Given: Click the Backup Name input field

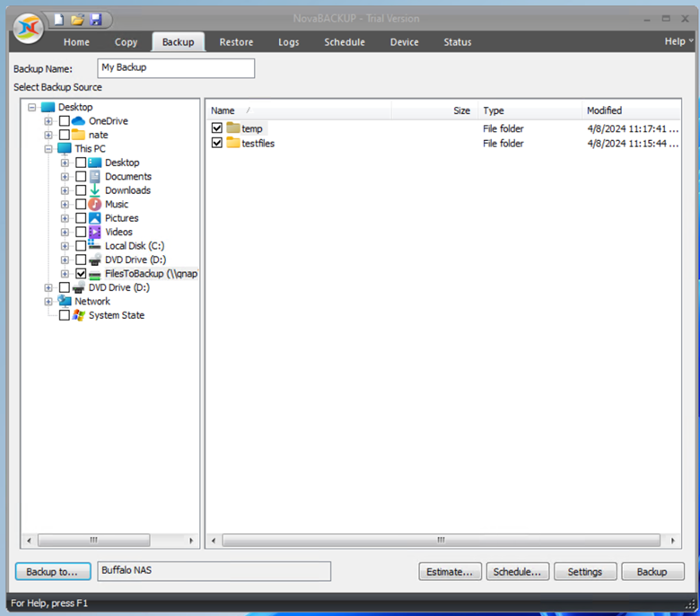Looking at the screenshot, I should (176, 68).
